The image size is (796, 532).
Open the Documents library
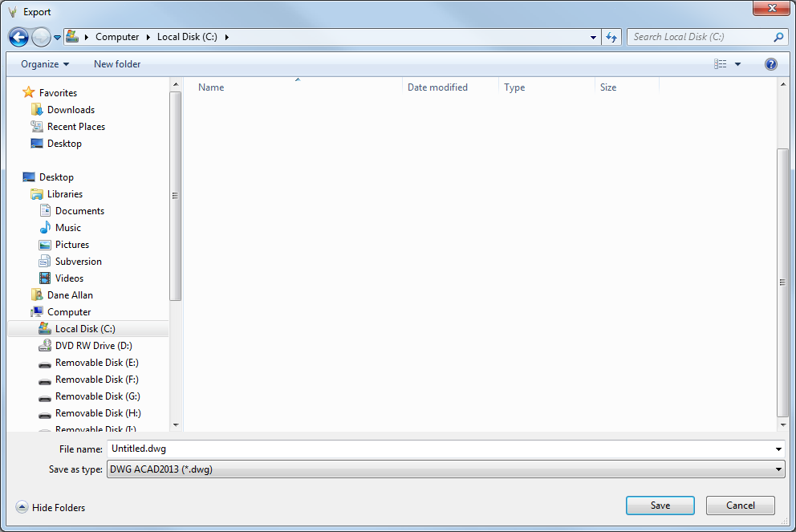coord(79,211)
